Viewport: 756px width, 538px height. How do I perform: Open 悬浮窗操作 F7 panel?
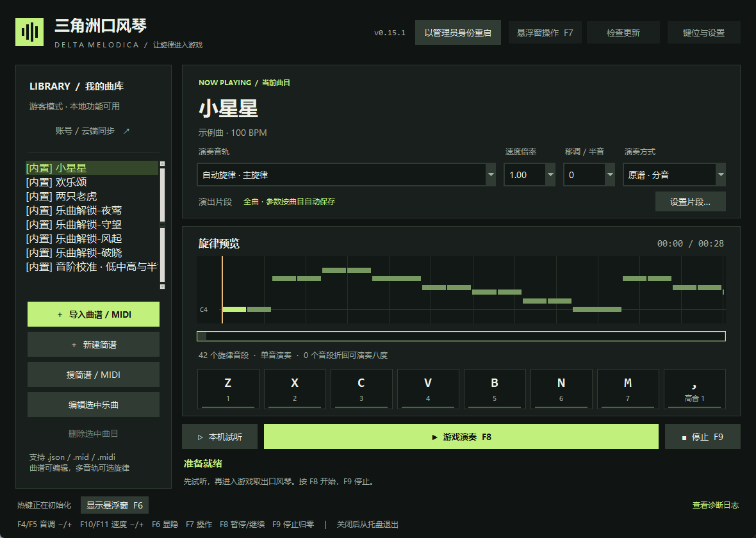pyautogui.click(x=545, y=33)
